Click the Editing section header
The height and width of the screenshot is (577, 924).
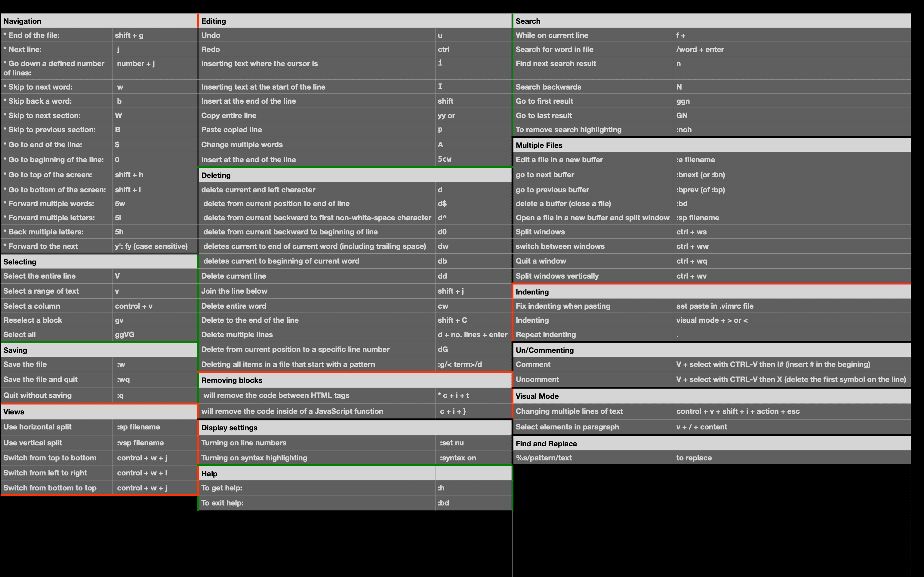coord(214,21)
